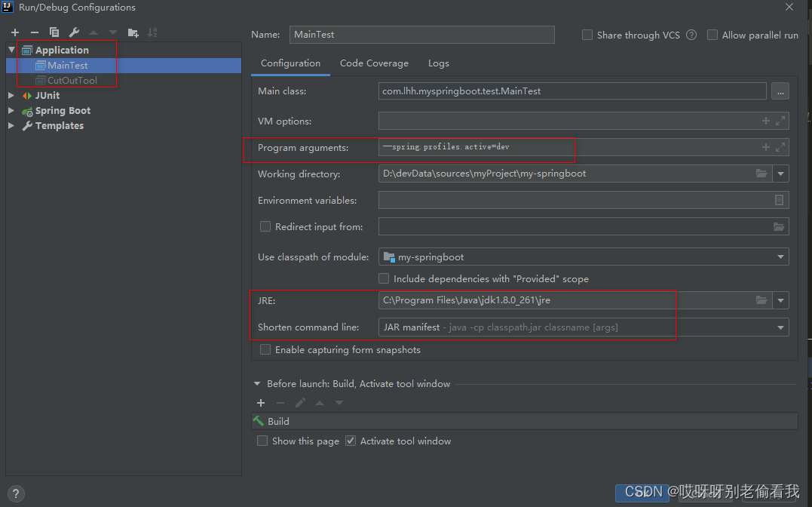This screenshot has width=812, height=507.
Task: Expand the Spring Boot tree node
Action: point(11,110)
